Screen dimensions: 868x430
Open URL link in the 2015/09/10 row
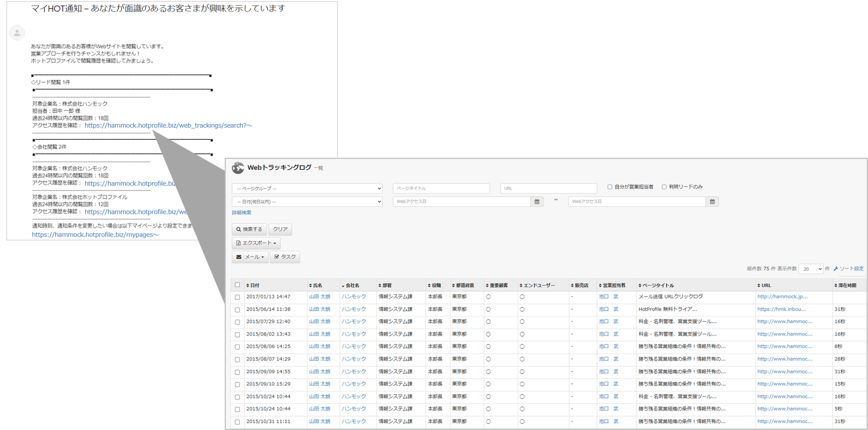tap(785, 384)
